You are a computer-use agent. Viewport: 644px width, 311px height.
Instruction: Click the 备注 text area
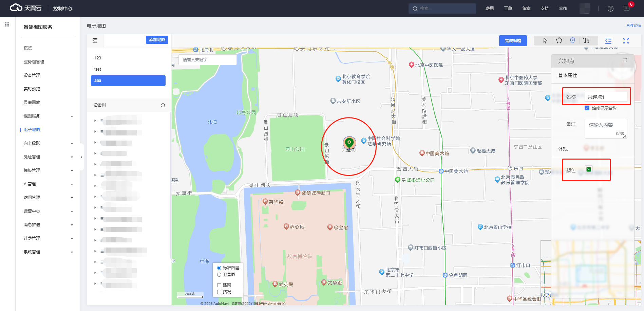(x=606, y=128)
